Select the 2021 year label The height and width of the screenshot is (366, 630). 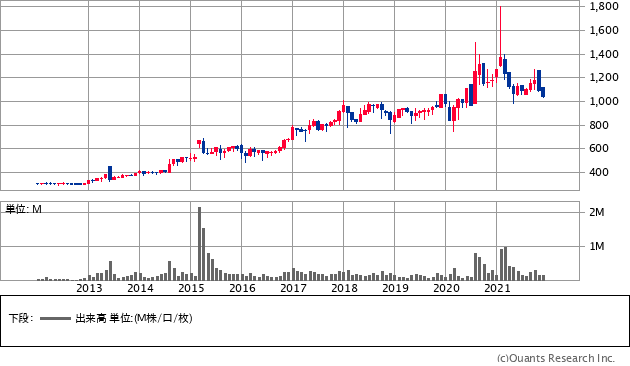coord(497,288)
